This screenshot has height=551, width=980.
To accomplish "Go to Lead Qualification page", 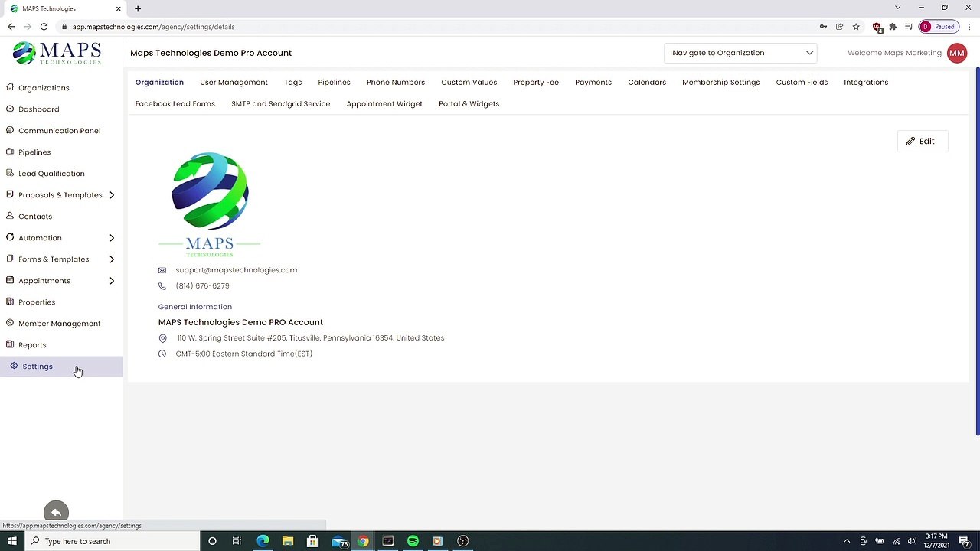I will point(51,174).
